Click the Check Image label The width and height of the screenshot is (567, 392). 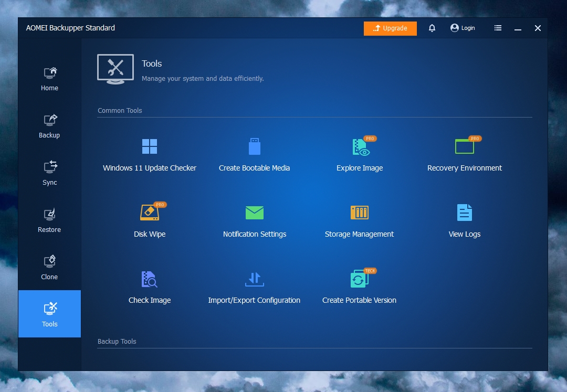coord(149,300)
